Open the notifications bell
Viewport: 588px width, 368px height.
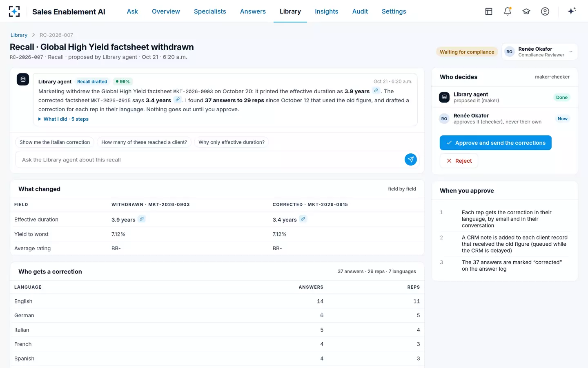508,11
